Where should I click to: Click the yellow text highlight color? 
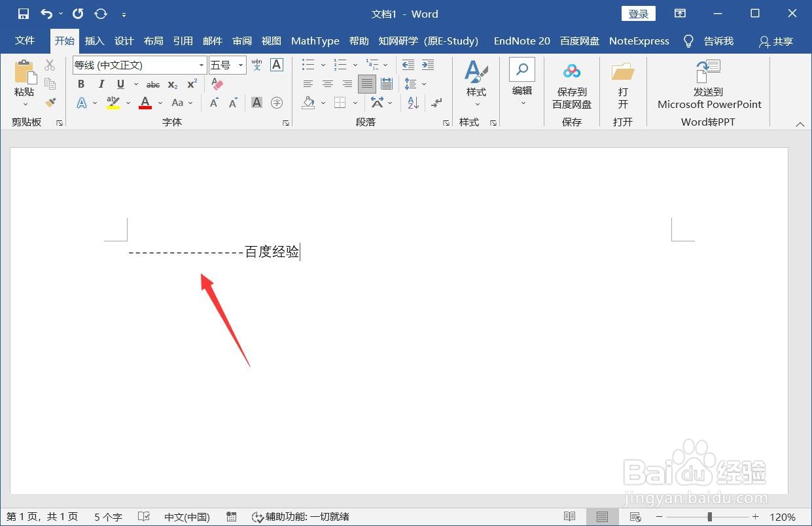click(113, 103)
